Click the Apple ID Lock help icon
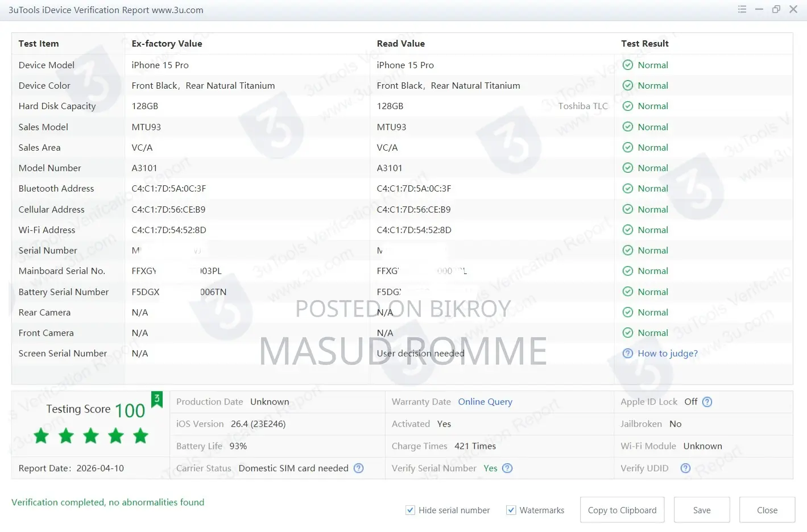Image resolution: width=807 pixels, height=532 pixels. click(707, 402)
